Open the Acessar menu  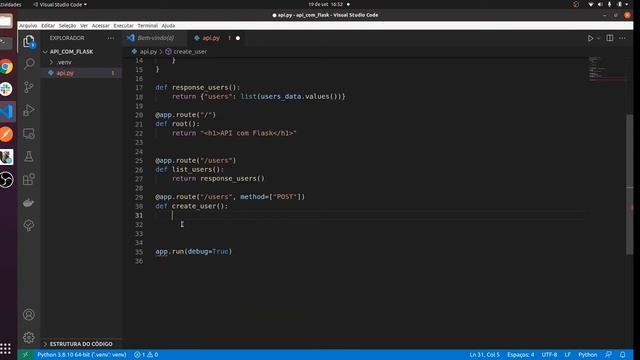[100, 26]
